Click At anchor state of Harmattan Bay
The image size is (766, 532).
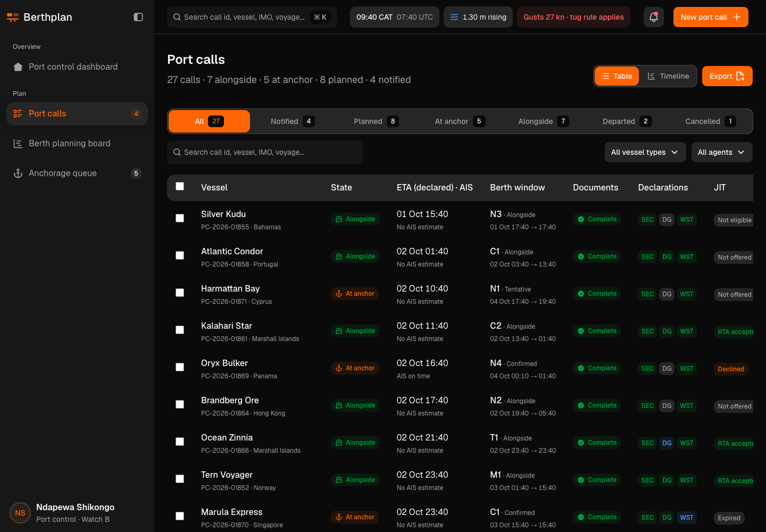coord(355,294)
